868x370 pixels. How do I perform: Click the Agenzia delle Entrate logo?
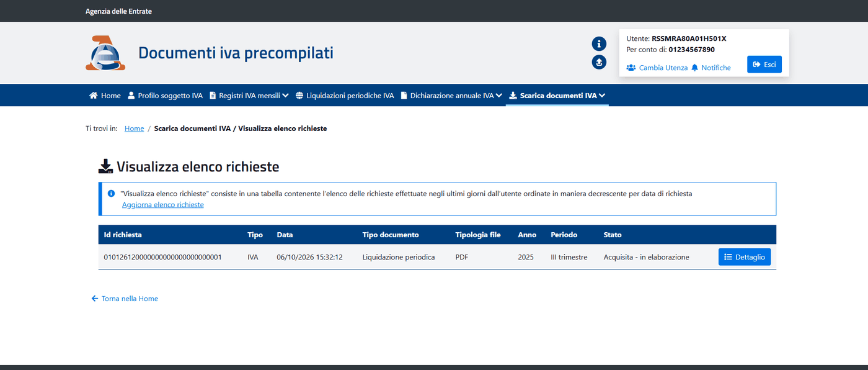click(105, 53)
